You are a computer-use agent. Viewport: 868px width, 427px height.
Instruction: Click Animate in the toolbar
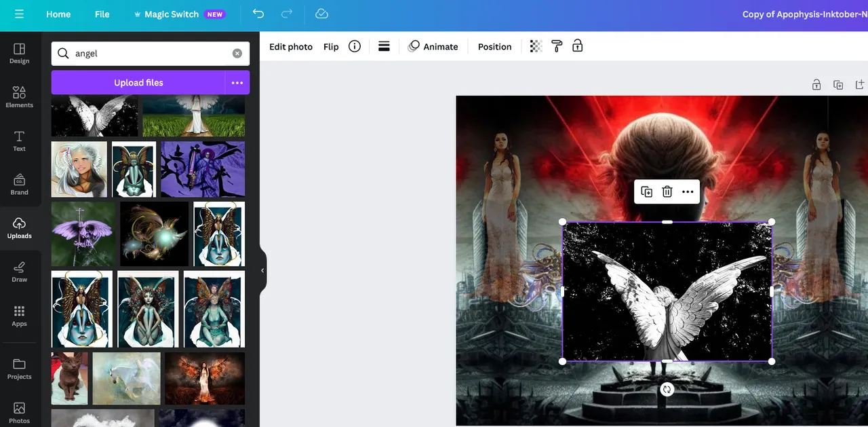(x=433, y=47)
